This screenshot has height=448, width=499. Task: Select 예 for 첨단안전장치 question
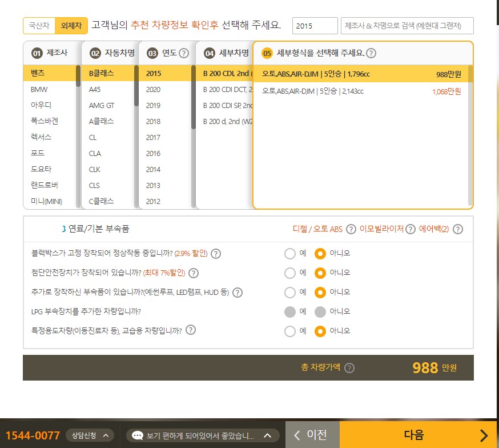coord(290,273)
